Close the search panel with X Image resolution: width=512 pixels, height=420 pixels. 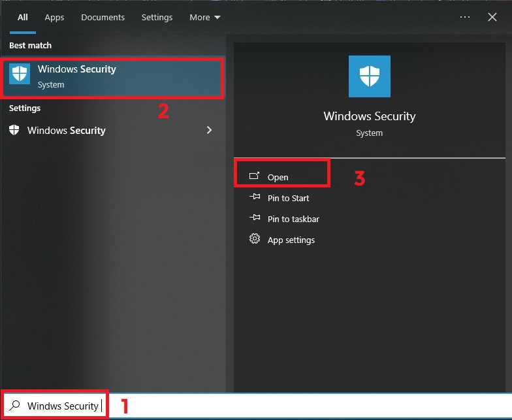(492, 17)
